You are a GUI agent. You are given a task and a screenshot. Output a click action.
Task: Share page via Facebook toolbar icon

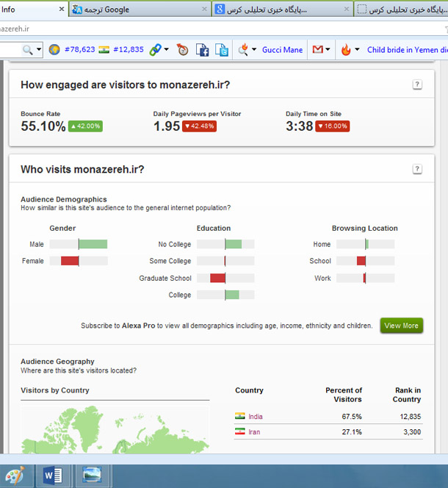[x=202, y=50]
